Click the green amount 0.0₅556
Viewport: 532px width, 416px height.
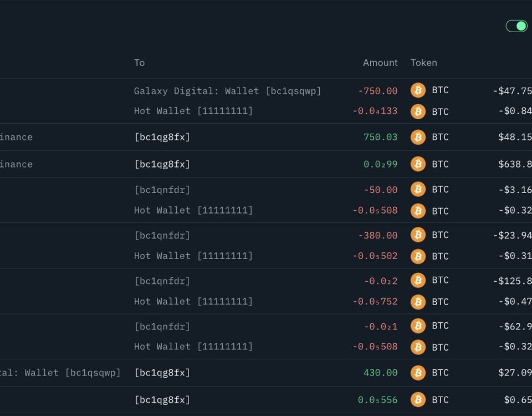click(377, 400)
